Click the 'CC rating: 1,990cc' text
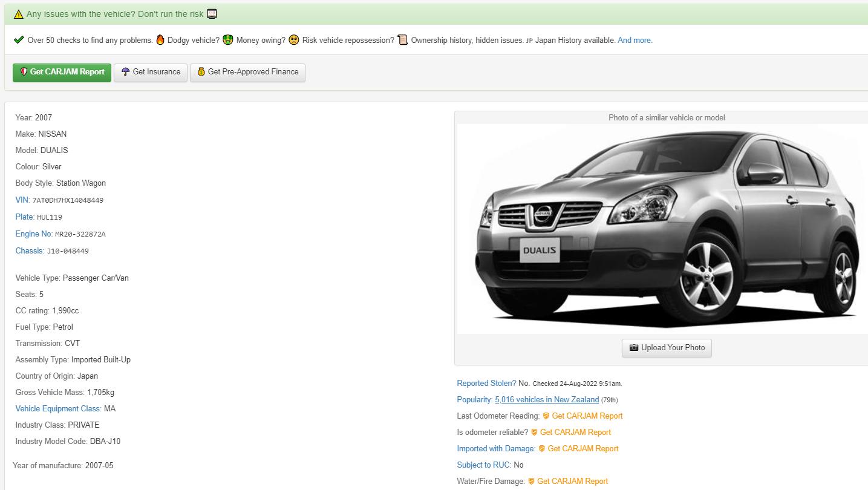The image size is (868, 490). pyautogui.click(x=47, y=311)
